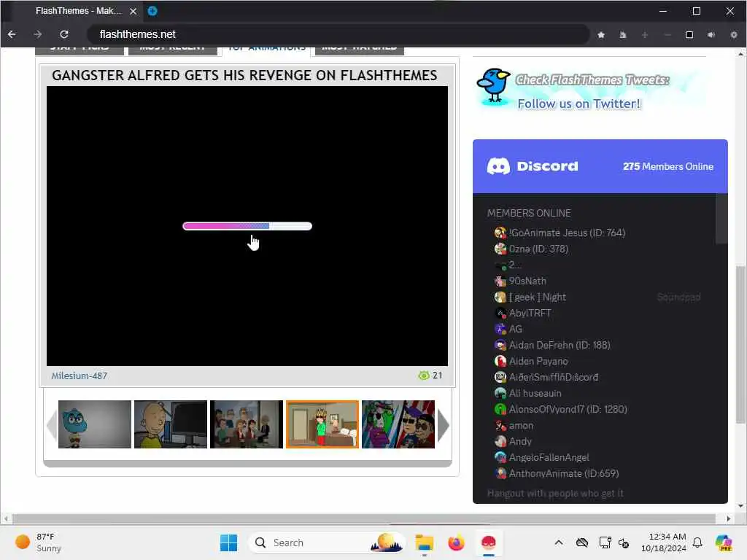747x560 pixels.
Task: Go back with the browser back arrow
Action: [x=12, y=34]
